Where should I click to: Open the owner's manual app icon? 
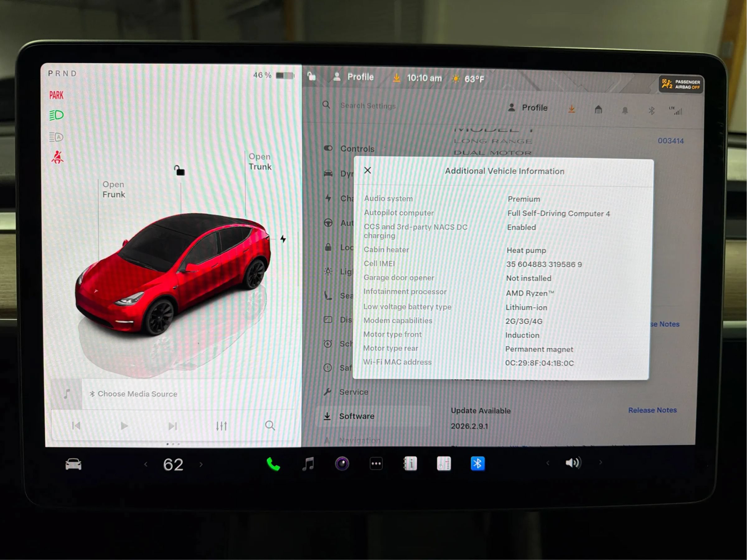click(x=410, y=464)
